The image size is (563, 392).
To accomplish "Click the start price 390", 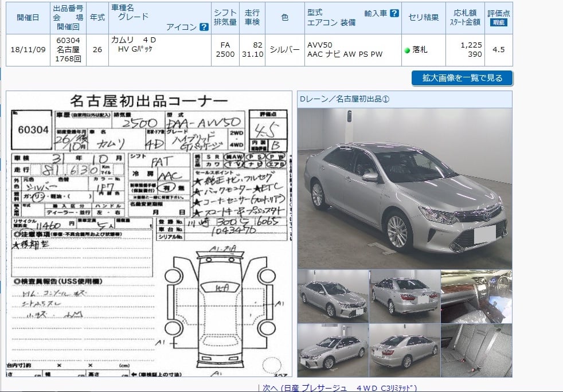I will [x=475, y=54].
